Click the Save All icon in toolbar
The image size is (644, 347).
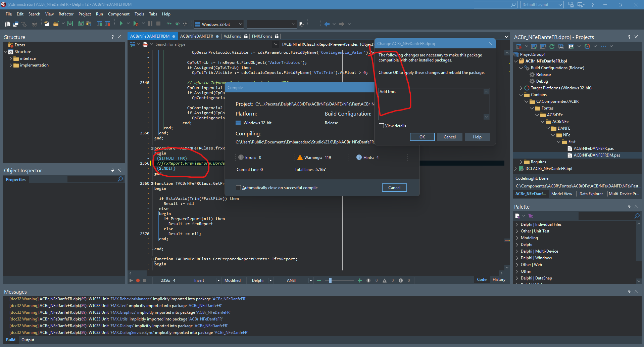(x=81, y=24)
